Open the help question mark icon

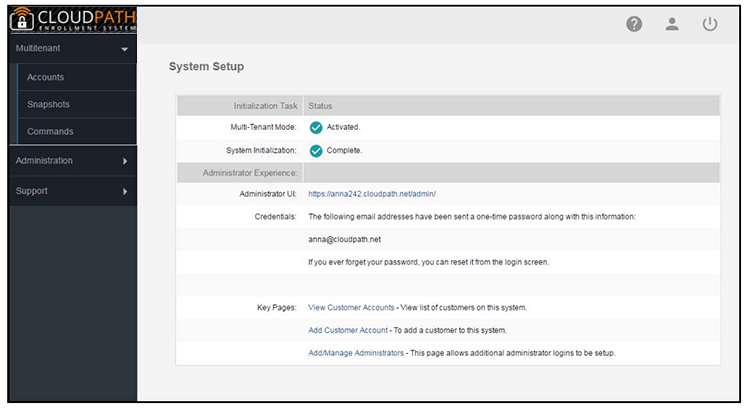(634, 24)
